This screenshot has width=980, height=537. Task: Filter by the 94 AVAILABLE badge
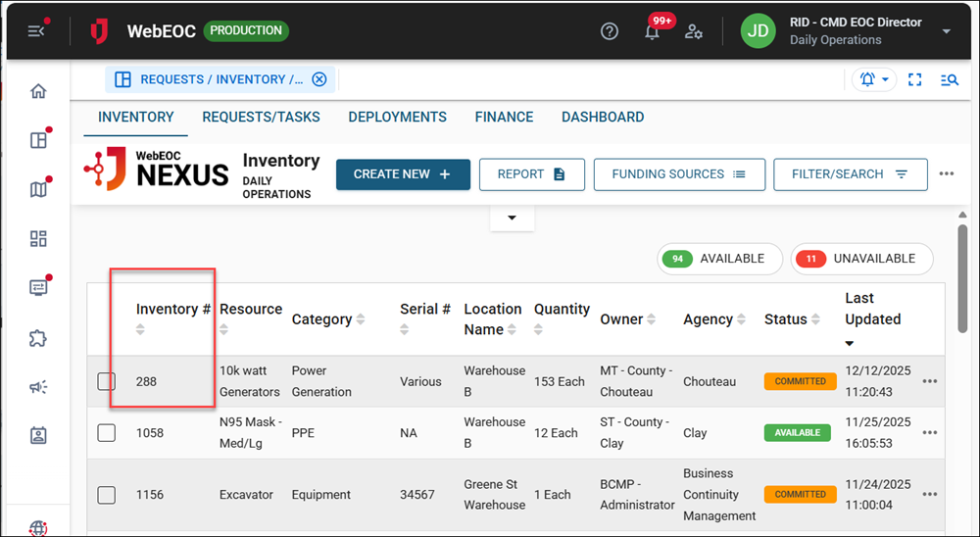[x=719, y=259]
